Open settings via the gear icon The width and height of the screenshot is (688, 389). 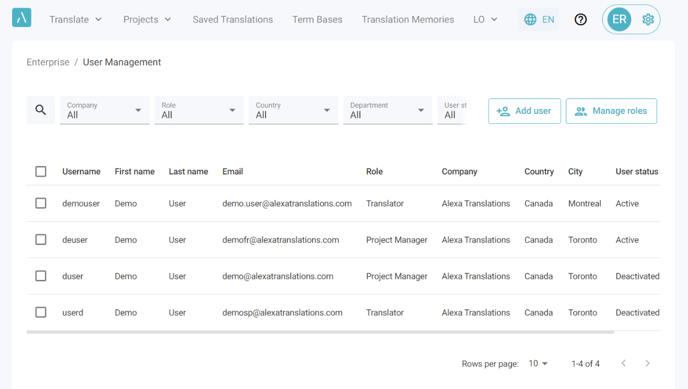pyautogui.click(x=648, y=19)
